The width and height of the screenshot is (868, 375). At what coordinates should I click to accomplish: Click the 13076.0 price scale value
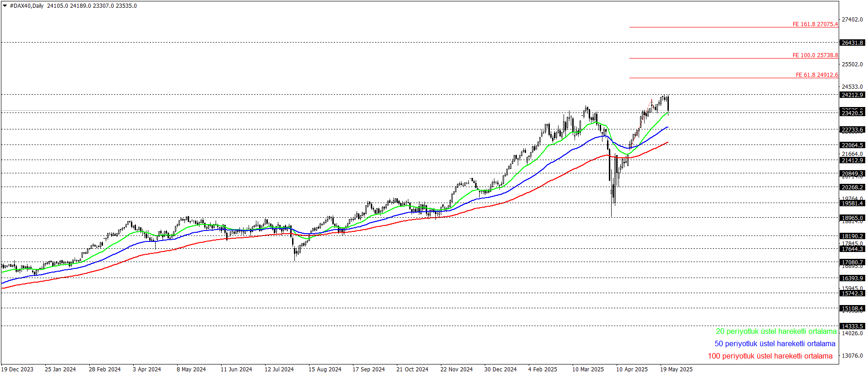(852, 356)
